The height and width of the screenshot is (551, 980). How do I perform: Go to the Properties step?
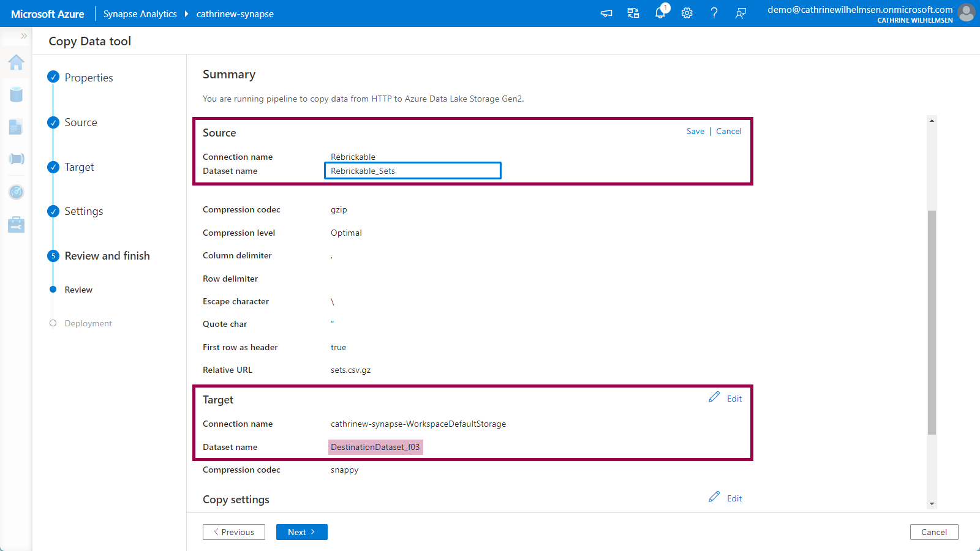point(89,78)
